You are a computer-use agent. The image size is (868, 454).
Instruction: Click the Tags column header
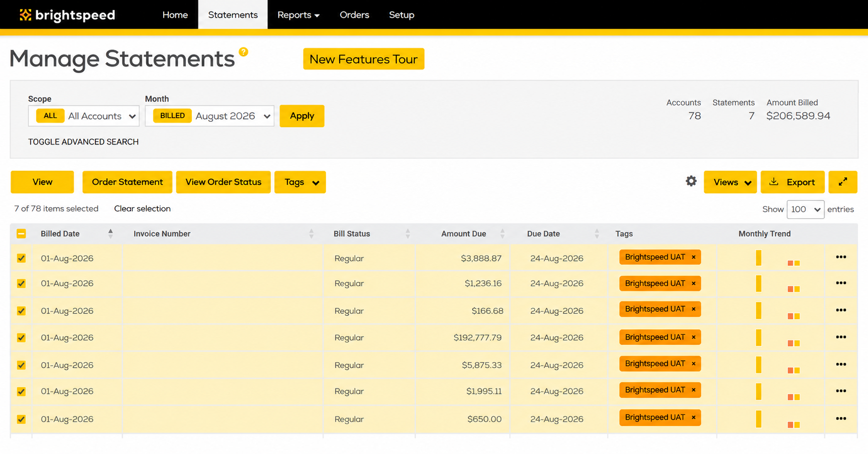(624, 234)
